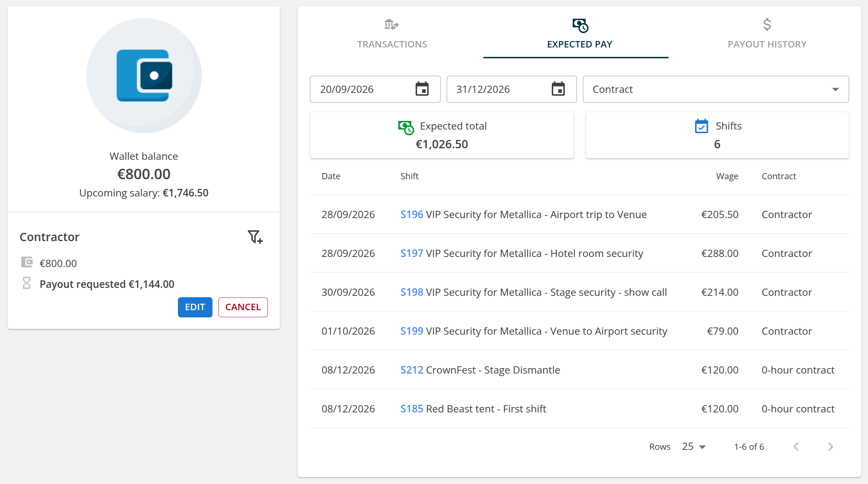
Task: Click the Payout requested €1,144.00 text
Action: (107, 284)
